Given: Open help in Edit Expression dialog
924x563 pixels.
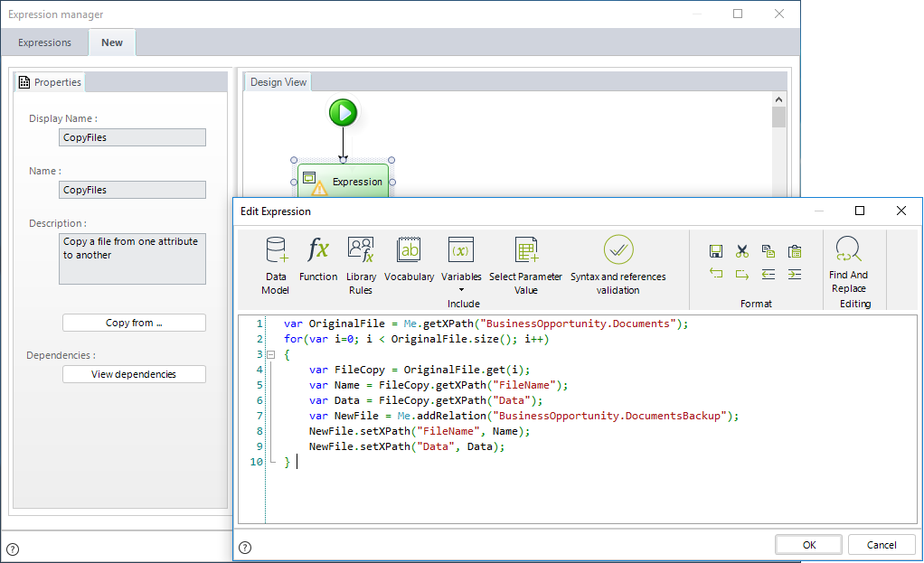Looking at the screenshot, I should point(245,548).
